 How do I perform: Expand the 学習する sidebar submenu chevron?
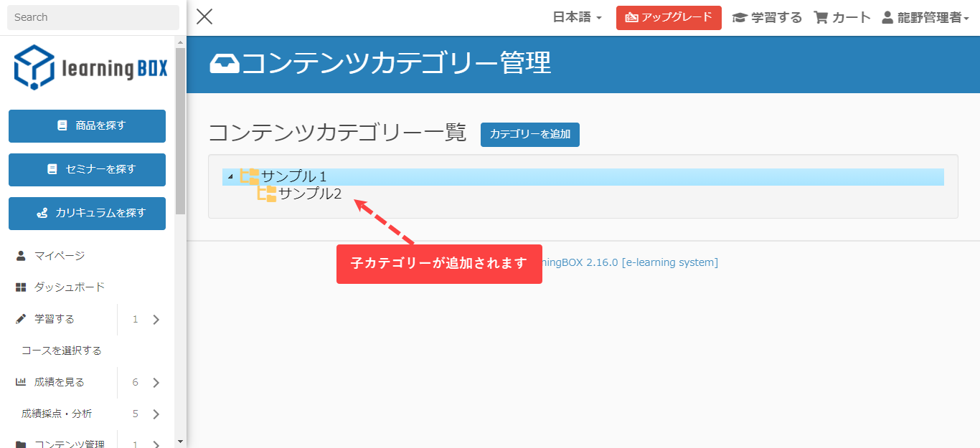156,320
